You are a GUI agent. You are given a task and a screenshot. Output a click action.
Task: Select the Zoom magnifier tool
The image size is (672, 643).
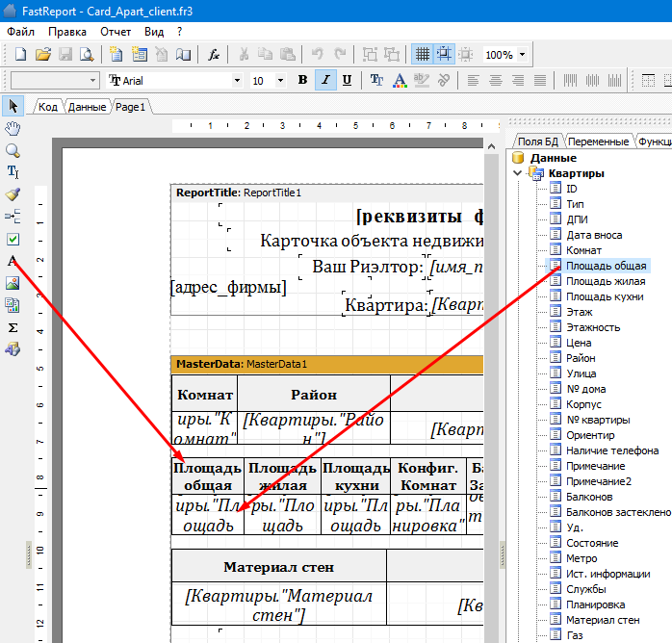pyautogui.click(x=13, y=150)
